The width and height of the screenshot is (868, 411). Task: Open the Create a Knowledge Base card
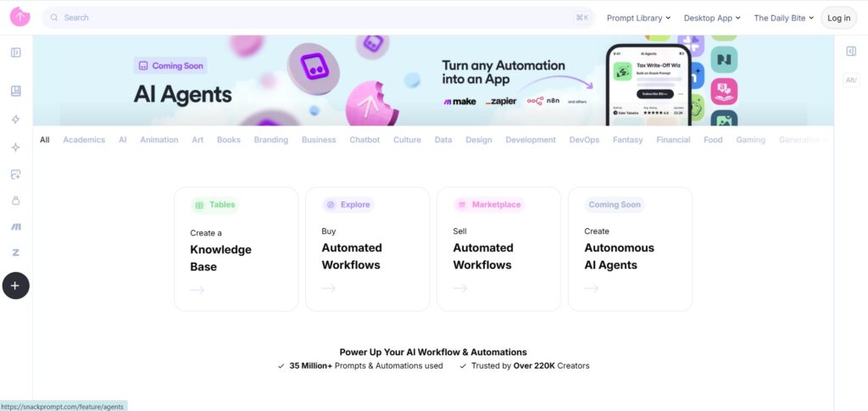[x=236, y=249]
